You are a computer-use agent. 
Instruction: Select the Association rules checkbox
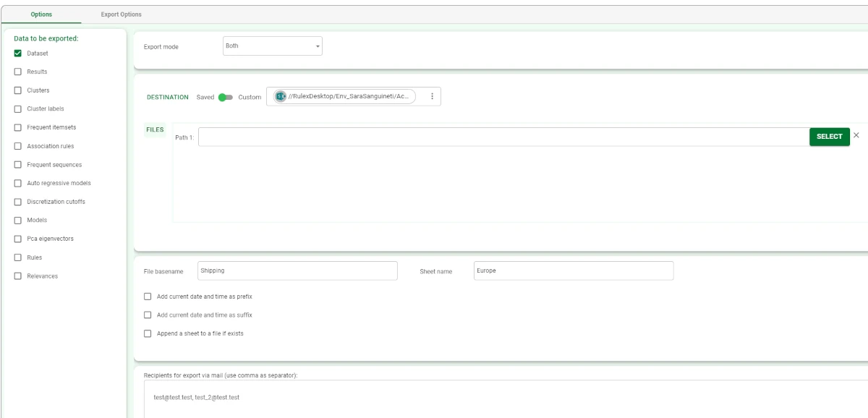(18, 146)
